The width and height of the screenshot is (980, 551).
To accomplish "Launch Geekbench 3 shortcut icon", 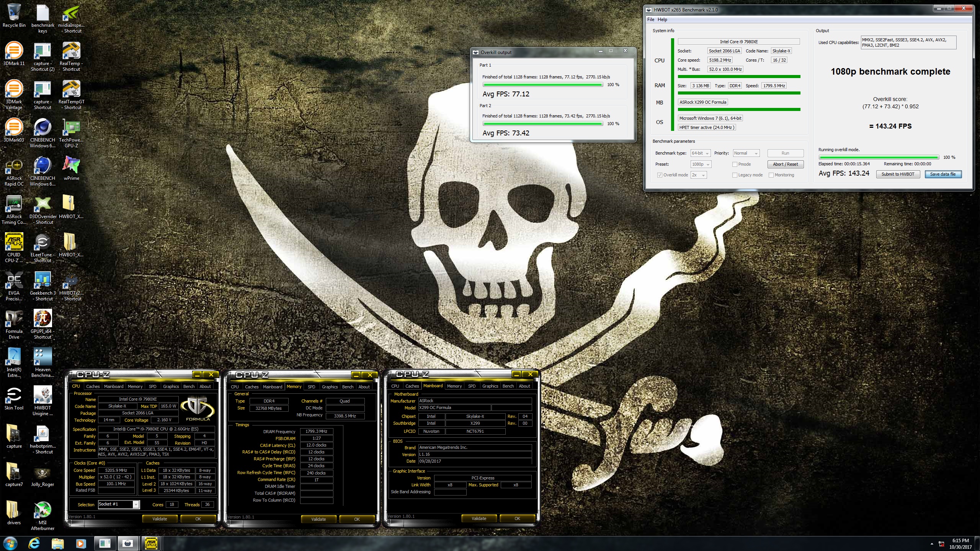I will tap(42, 286).
